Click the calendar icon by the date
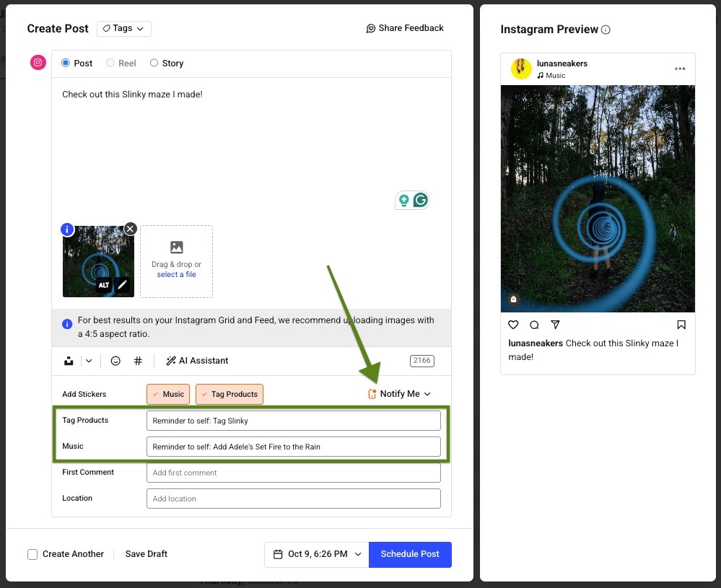721x588 pixels. 278,554
